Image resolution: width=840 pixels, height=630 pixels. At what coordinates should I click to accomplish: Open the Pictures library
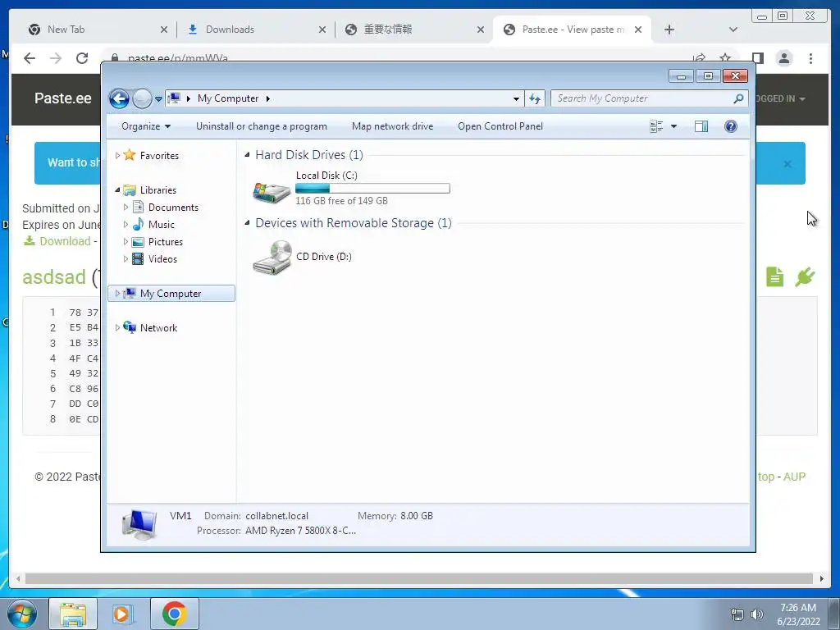(166, 242)
